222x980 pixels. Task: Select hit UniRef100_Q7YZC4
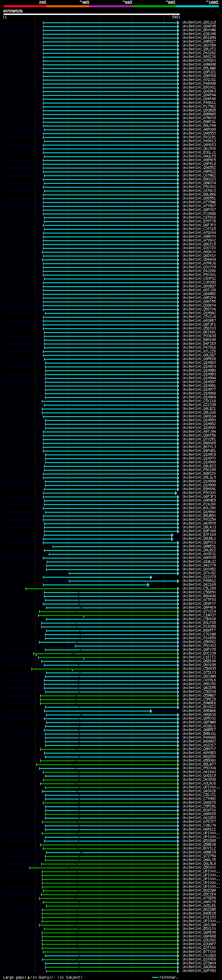pos(199,612)
